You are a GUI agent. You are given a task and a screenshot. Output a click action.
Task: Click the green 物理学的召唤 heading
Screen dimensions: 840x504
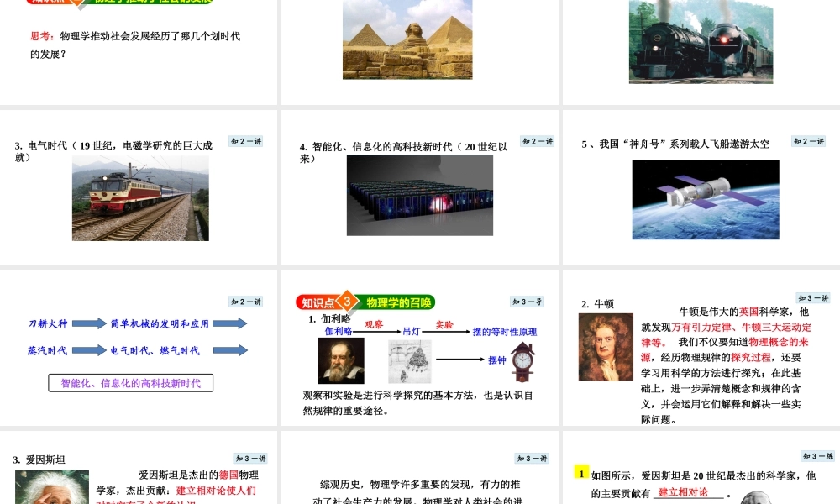tap(398, 302)
